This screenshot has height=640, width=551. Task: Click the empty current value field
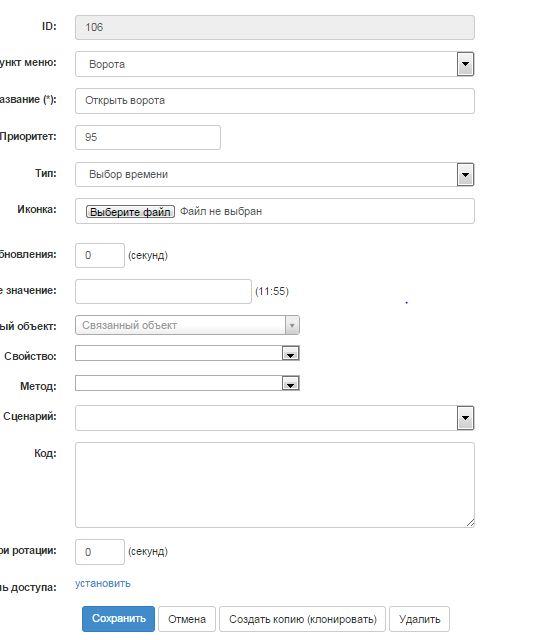[163, 291]
